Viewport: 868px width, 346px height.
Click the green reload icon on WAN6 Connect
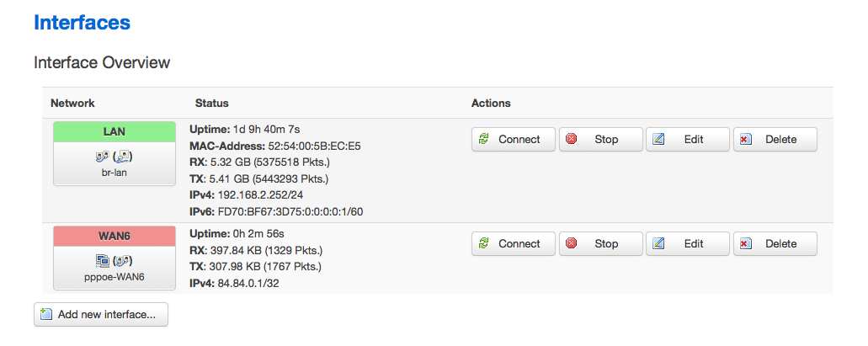tap(484, 243)
